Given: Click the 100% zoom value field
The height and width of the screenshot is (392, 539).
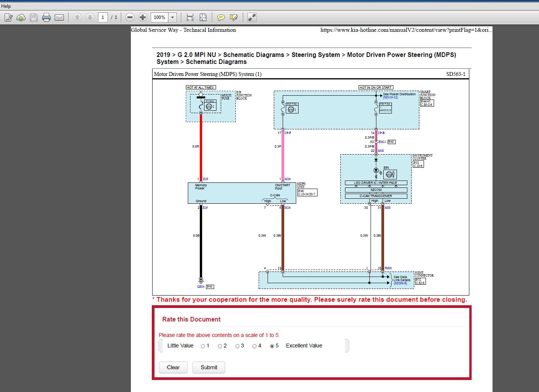Looking at the screenshot, I should [x=160, y=17].
